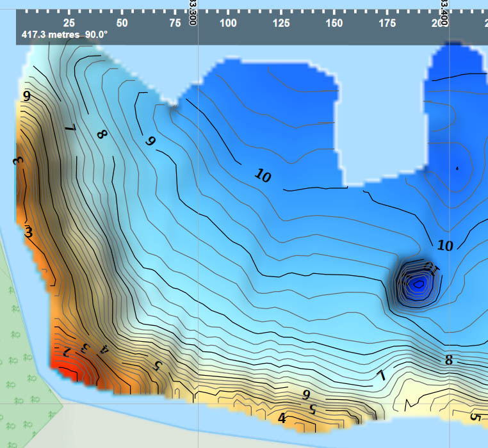Click the small black dot in the deep basin
This screenshot has width=488, height=448.
point(457,168)
